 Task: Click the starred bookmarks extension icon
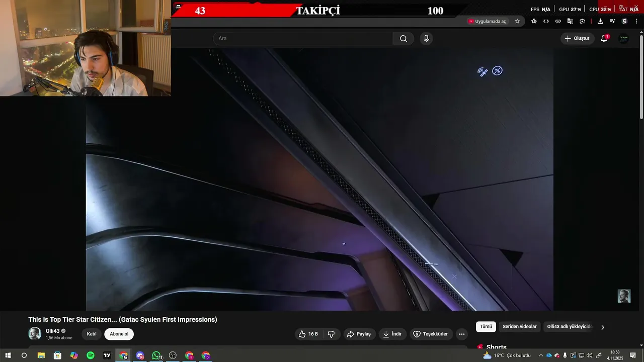pos(534,21)
